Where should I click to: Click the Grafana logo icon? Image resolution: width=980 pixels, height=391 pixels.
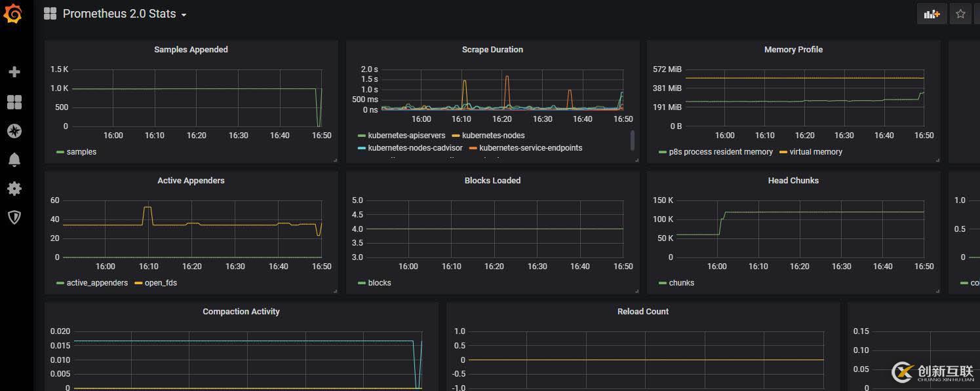click(13, 13)
